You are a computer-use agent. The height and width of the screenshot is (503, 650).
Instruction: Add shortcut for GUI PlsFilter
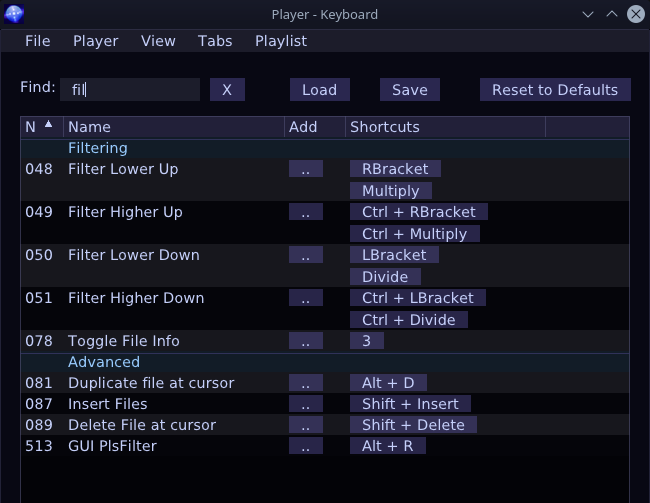306,446
